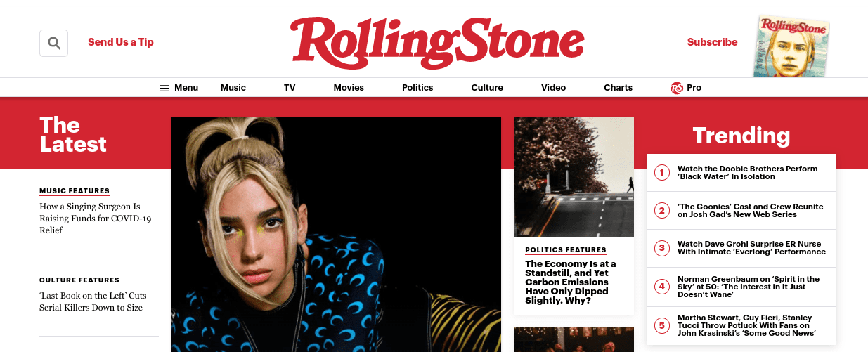The image size is (868, 352).
Task: Click the Subscribe link
Action: pos(713,42)
